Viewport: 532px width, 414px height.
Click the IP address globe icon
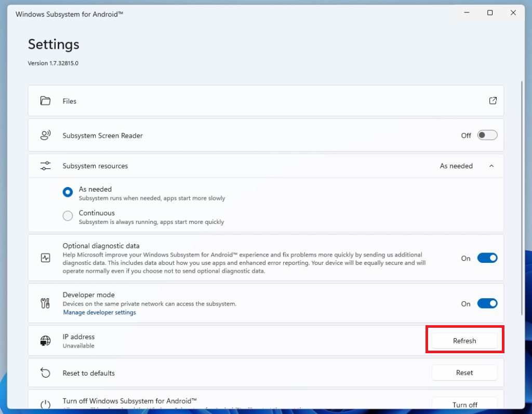[x=45, y=341]
